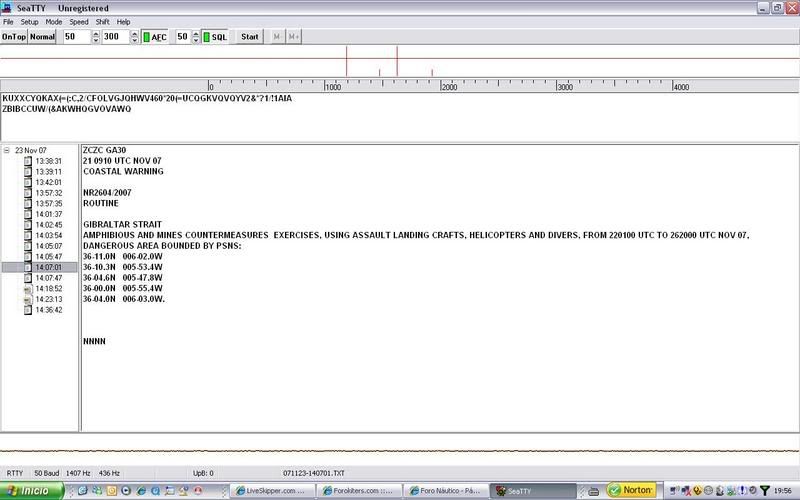Open the 13:57:32 message document icon
Viewport: 800px width, 500px height.
[28, 193]
